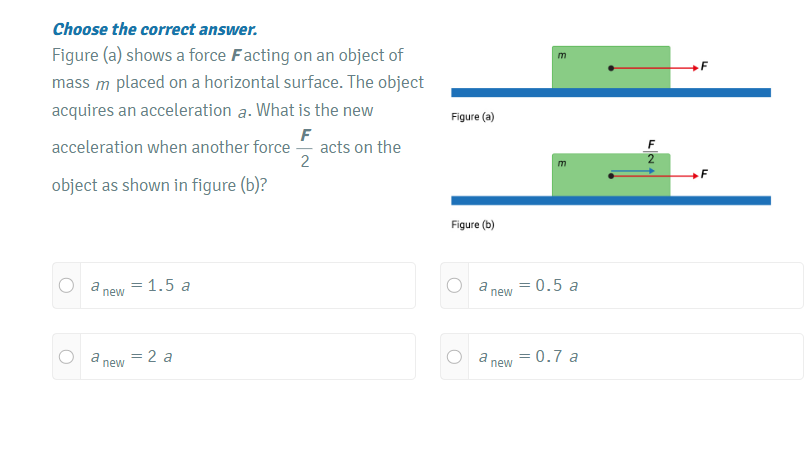This screenshot has height=466, width=805.
Task: Click the green block in Figure (b)
Action: [580, 185]
